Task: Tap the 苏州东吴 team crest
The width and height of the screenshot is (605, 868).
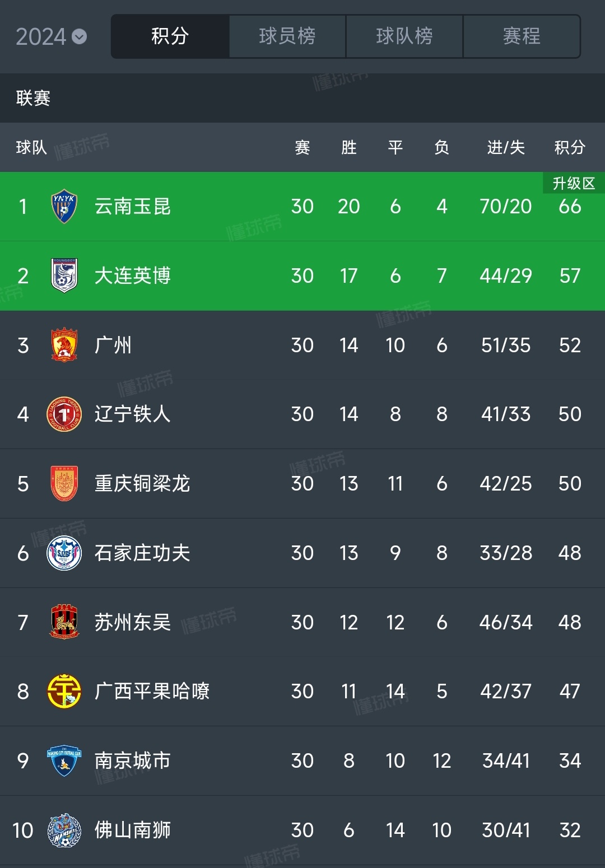Action: coord(64,622)
